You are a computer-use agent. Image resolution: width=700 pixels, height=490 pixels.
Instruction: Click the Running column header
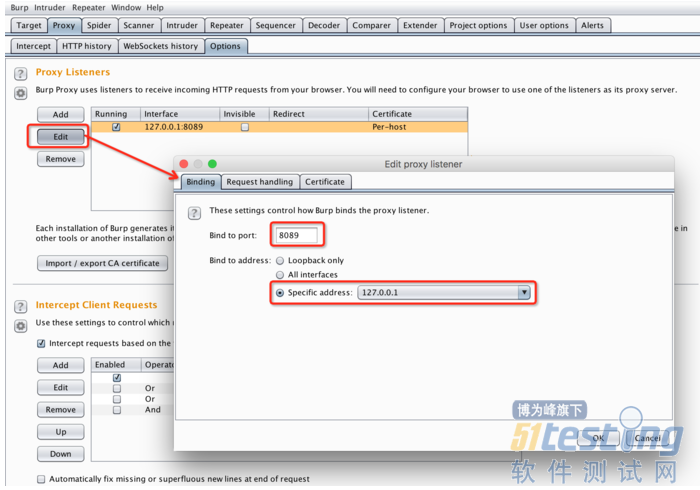(116, 114)
